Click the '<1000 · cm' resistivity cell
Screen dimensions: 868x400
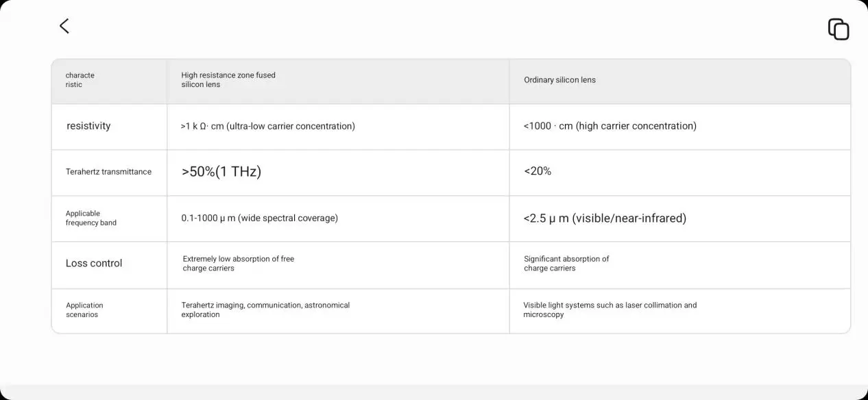pos(610,126)
